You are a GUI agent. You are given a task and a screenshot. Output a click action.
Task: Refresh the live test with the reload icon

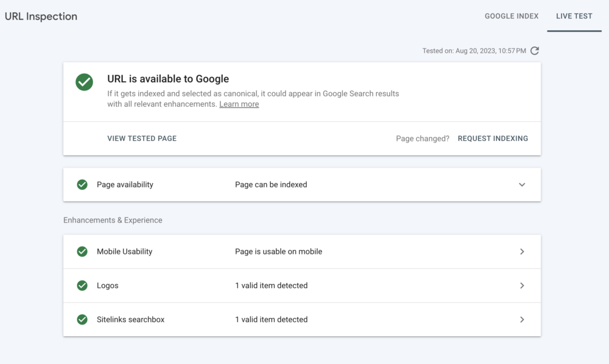pos(534,50)
